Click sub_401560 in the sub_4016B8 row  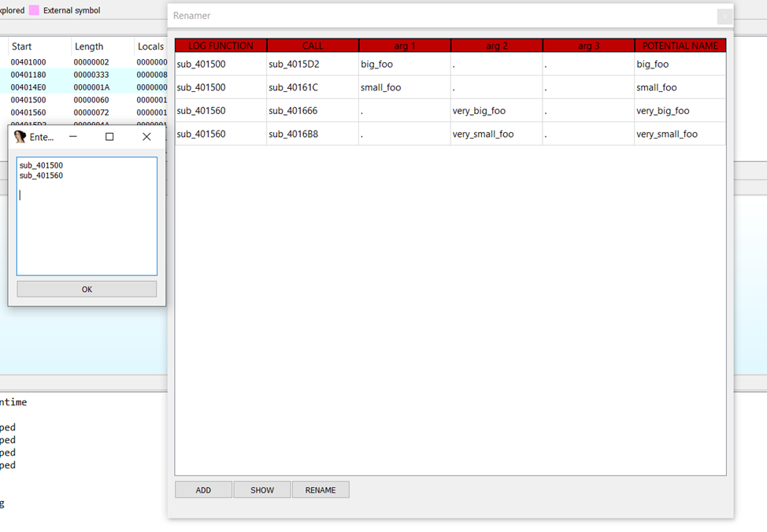pyautogui.click(x=220, y=134)
